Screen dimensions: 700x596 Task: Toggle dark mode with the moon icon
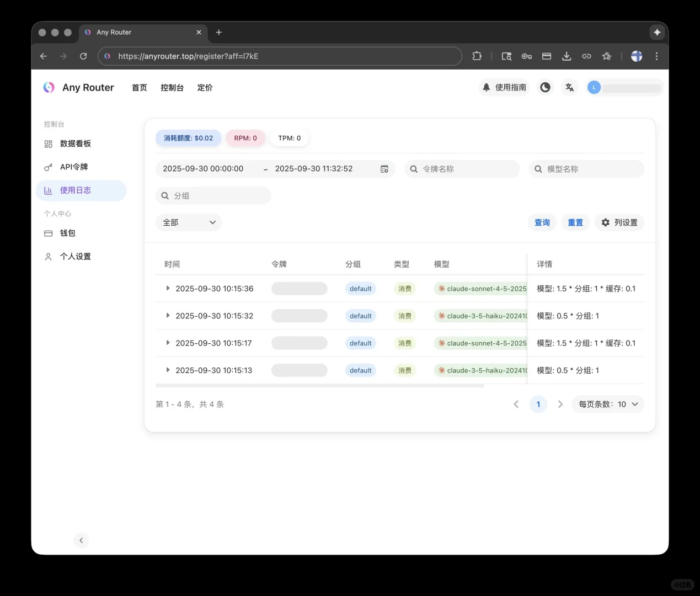[545, 87]
